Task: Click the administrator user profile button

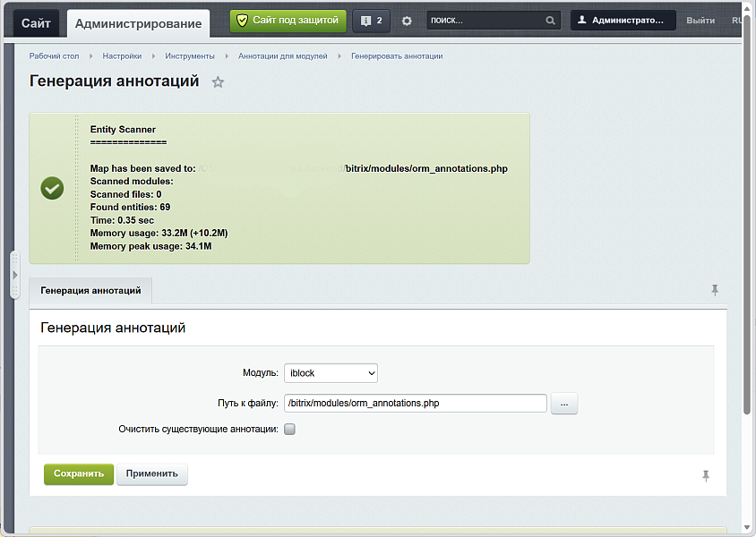Action: [x=623, y=21]
